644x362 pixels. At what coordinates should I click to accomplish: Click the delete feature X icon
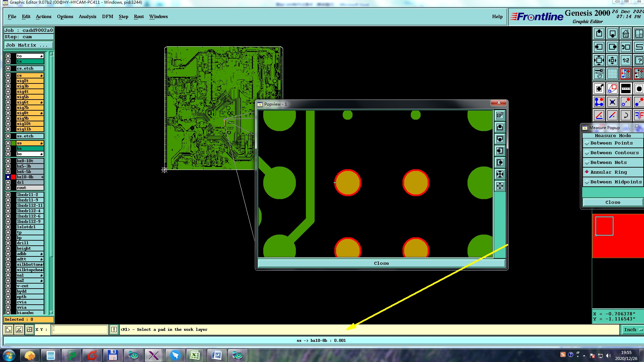pos(612,102)
